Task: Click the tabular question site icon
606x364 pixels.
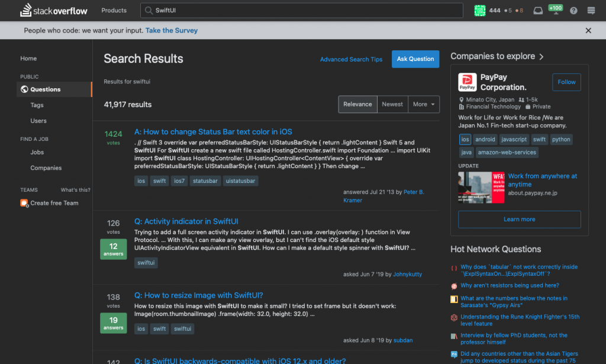Action: pyautogui.click(x=454, y=268)
